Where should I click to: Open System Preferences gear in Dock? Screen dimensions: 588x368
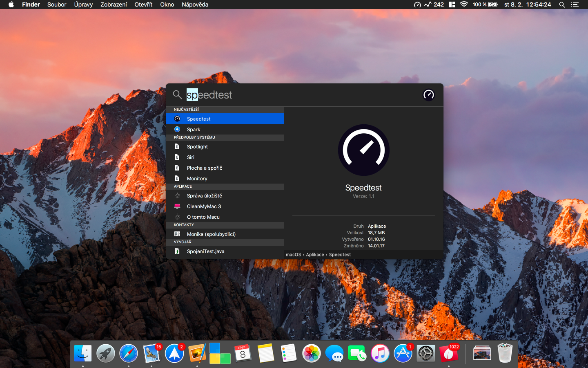click(x=426, y=353)
